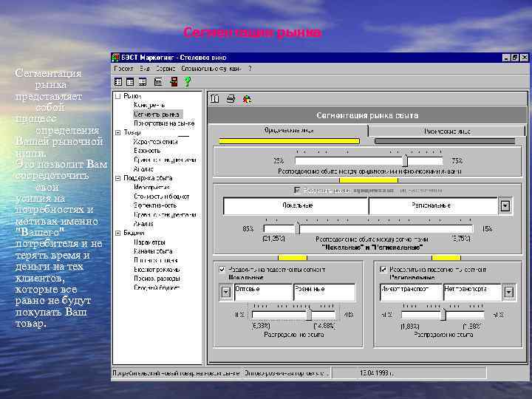
Task: Click the printer icon in panel toolbar
Action: coord(231,98)
